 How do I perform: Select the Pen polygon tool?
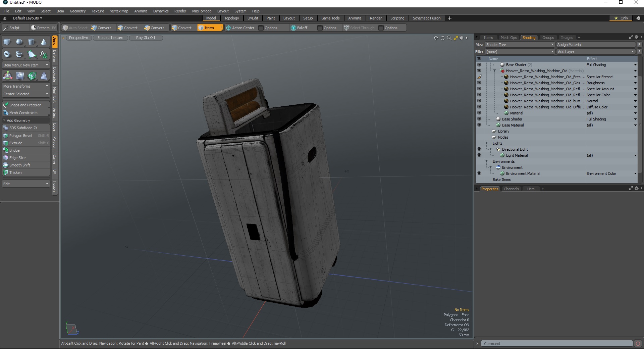[32, 54]
